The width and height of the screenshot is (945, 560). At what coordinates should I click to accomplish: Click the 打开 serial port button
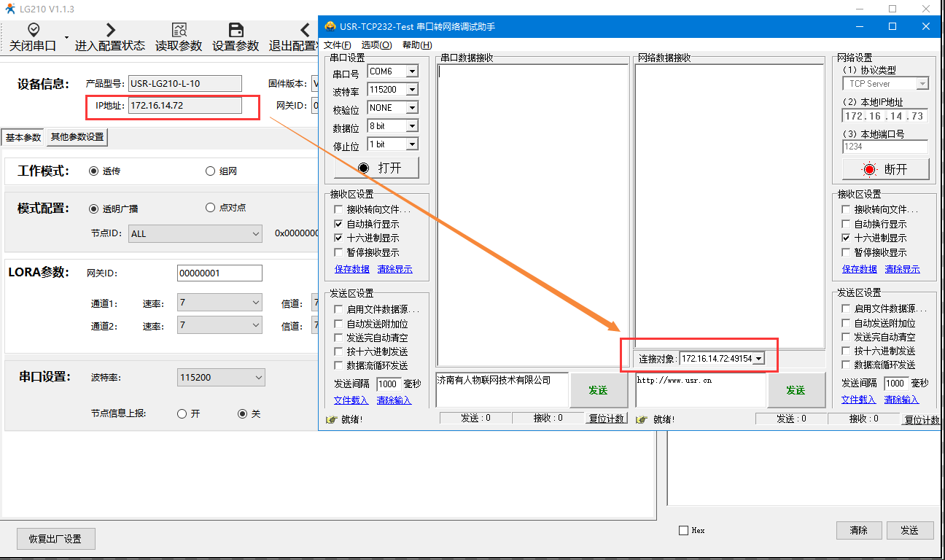pyautogui.click(x=377, y=168)
